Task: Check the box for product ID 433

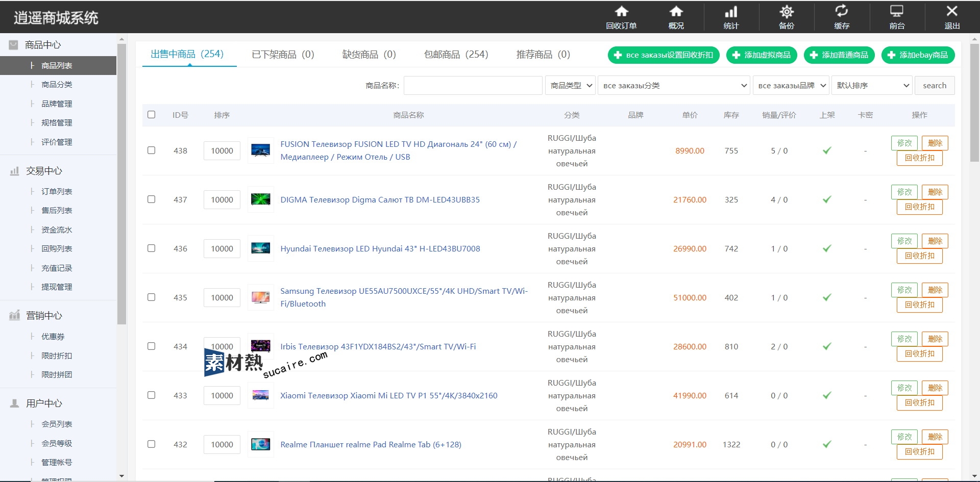Action: [151, 395]
